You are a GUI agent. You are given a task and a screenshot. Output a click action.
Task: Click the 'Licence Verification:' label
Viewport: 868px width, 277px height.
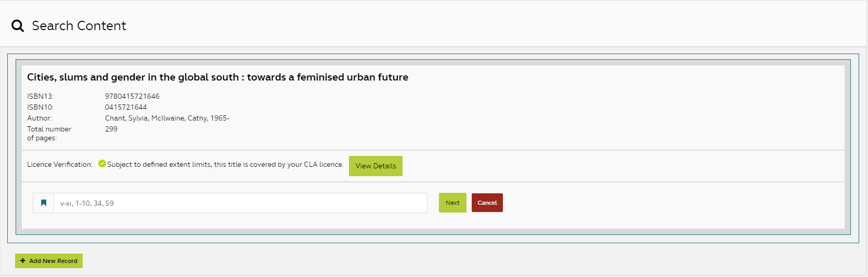point(60,164)
